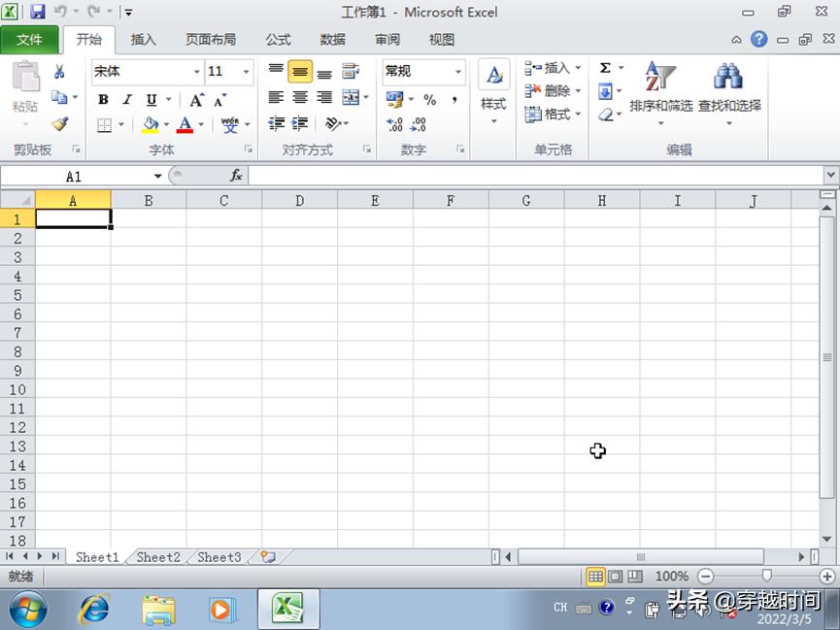This screenshot has height=630, width=840.
Task: Click the Format Painter brush icon
Action: coord(60,123)
